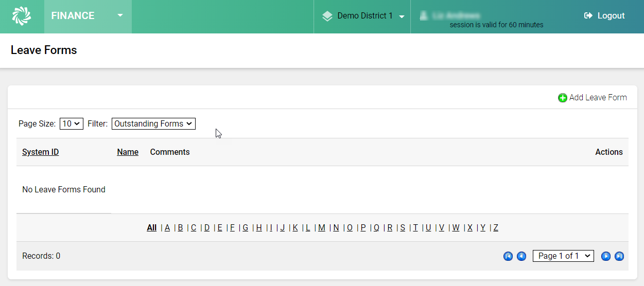Sort by Name column header
Image resolution: width=644 pixels, height=286 pixels.
tap(128, 152)
